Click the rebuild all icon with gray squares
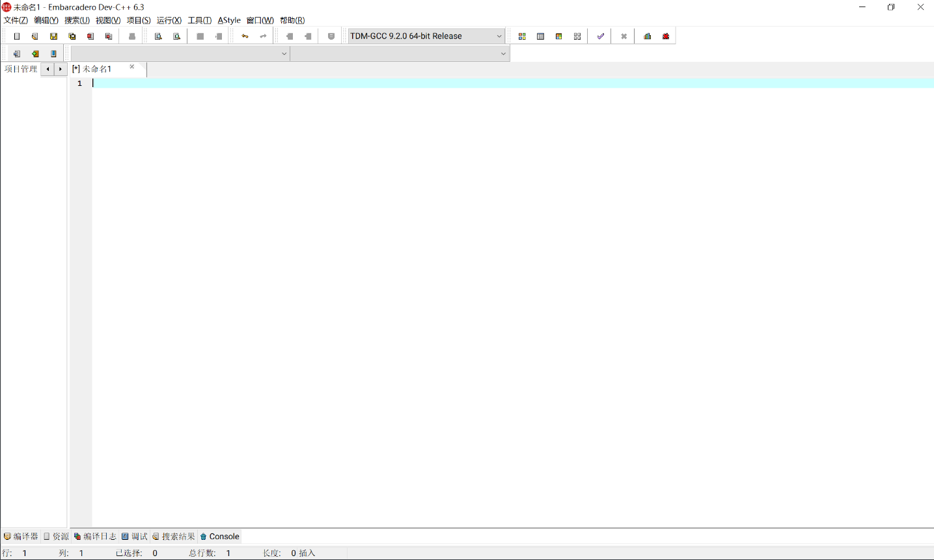 [x=577, y=36]
